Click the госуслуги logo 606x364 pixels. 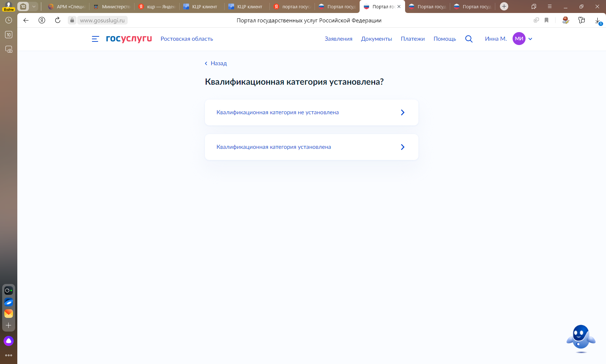[x=129, y=39]
